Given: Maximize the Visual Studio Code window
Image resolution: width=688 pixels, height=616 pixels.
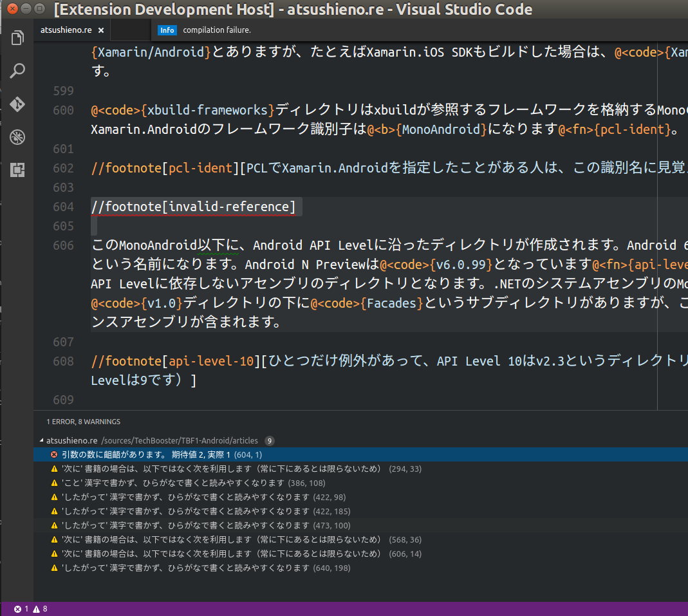Looking at the screenshot, I should tap(40, 9).
